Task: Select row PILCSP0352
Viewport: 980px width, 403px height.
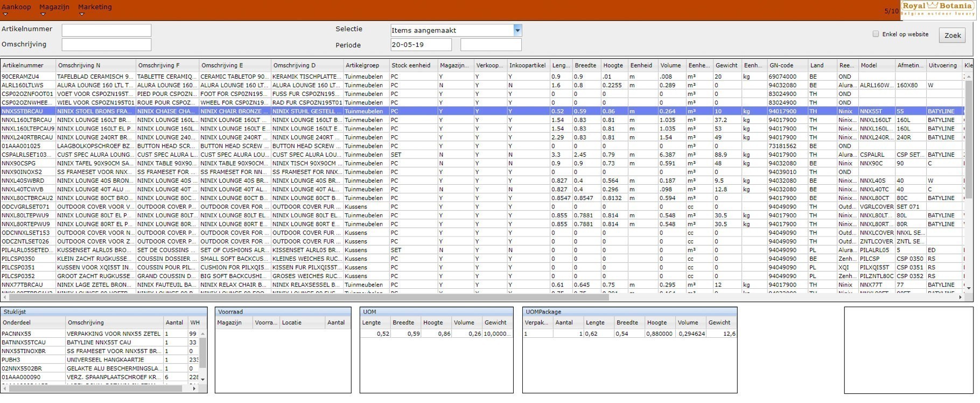Action: click(x=482, y=276)
